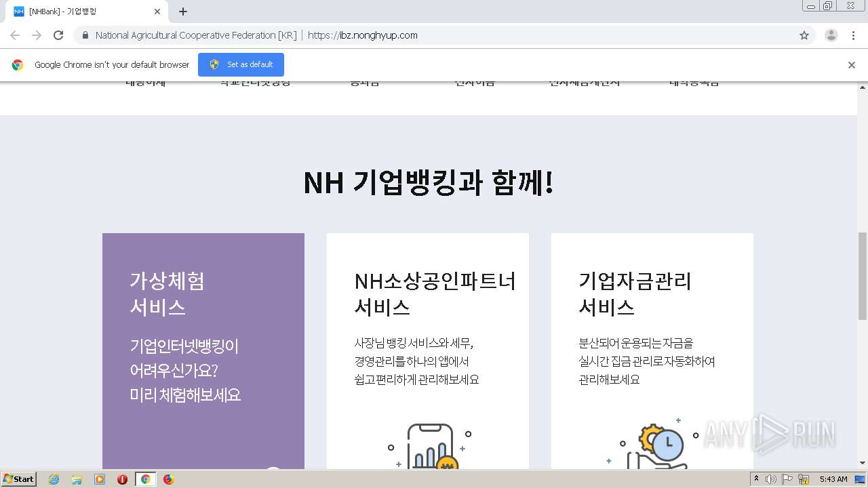
Task: Click the text 분산되어 운용되는 자금을
Action: tap(636, 343)
